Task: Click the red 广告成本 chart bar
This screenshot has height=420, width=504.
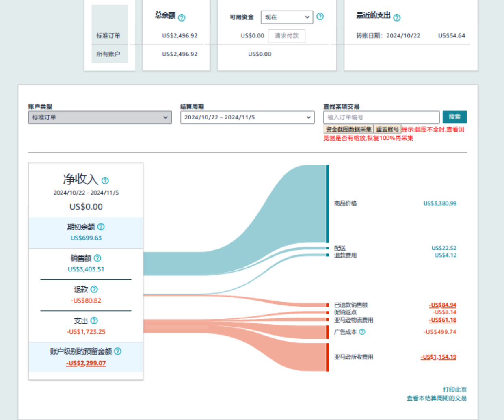Action: click(x=327, y=332)
